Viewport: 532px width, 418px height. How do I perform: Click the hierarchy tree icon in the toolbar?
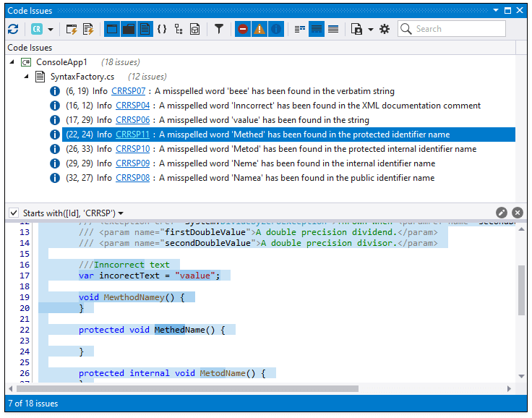tap(179, 29)
